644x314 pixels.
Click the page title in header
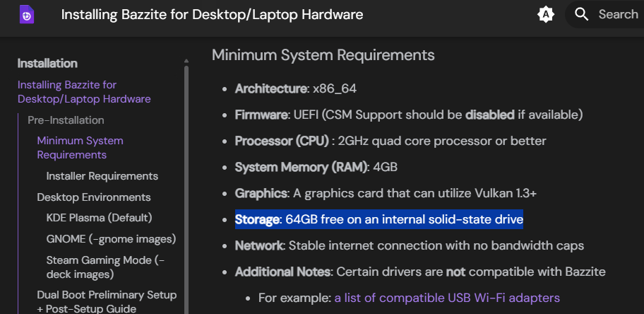(x=212, y=14)
